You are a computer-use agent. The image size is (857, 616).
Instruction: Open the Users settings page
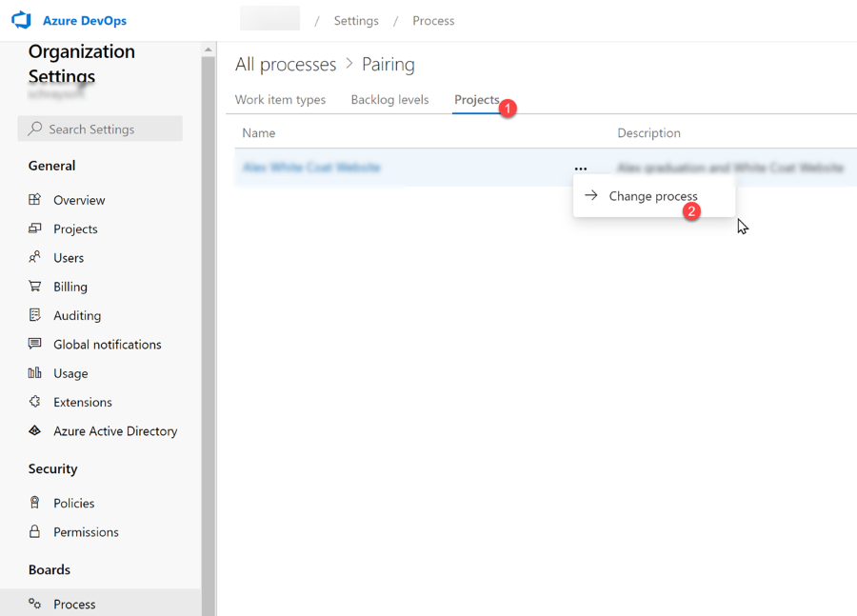pyautogui.click(x=69, y=258)
